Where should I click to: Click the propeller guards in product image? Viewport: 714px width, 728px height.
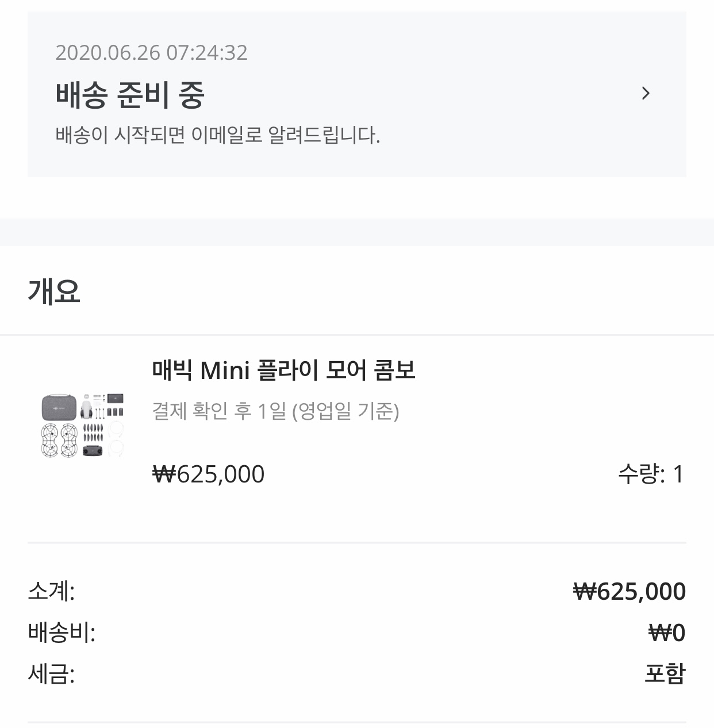coord(60,441)
